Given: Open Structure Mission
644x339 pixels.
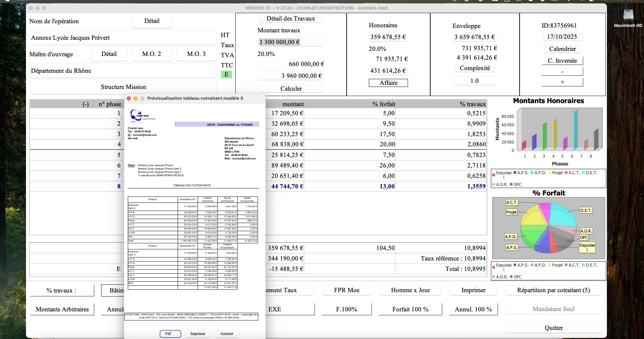Looking at the screenshot, I should 123,87.
